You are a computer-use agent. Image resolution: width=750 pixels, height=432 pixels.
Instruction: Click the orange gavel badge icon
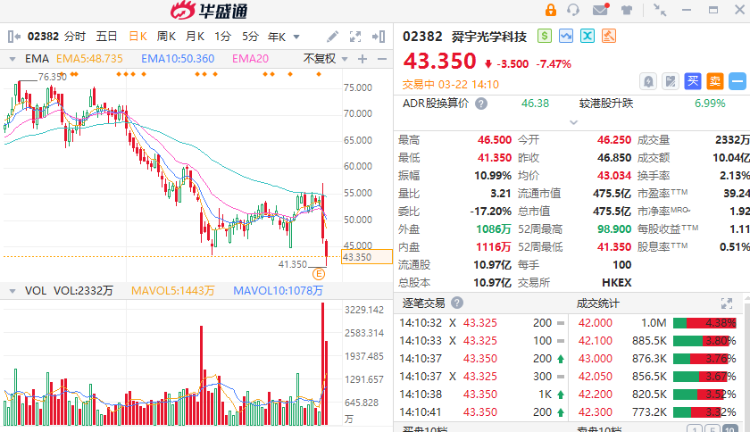(x=609, y=36)
